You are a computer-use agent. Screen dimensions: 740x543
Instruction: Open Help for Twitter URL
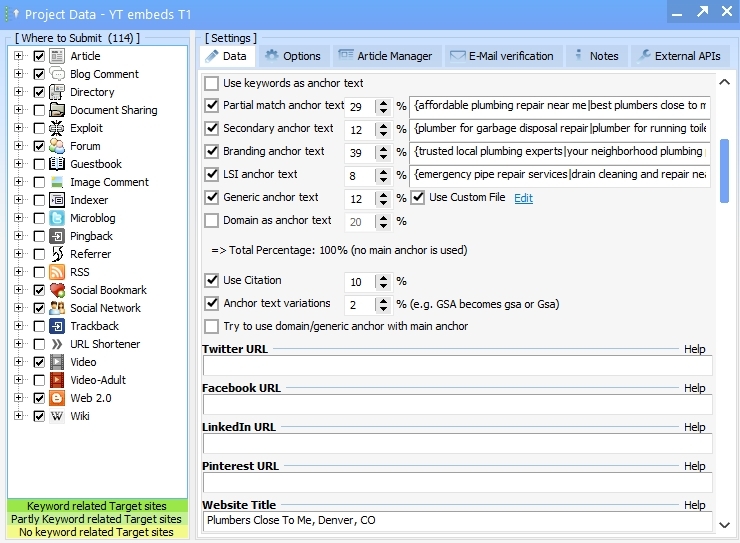pyautogui.click(x=694, y=349)
